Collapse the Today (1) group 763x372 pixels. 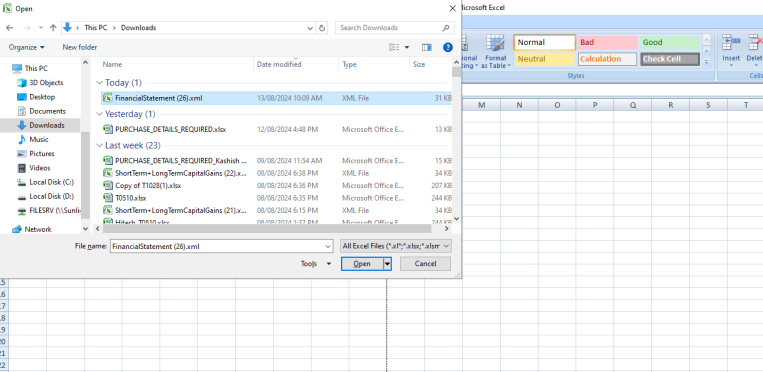click(x=100, y=83)
